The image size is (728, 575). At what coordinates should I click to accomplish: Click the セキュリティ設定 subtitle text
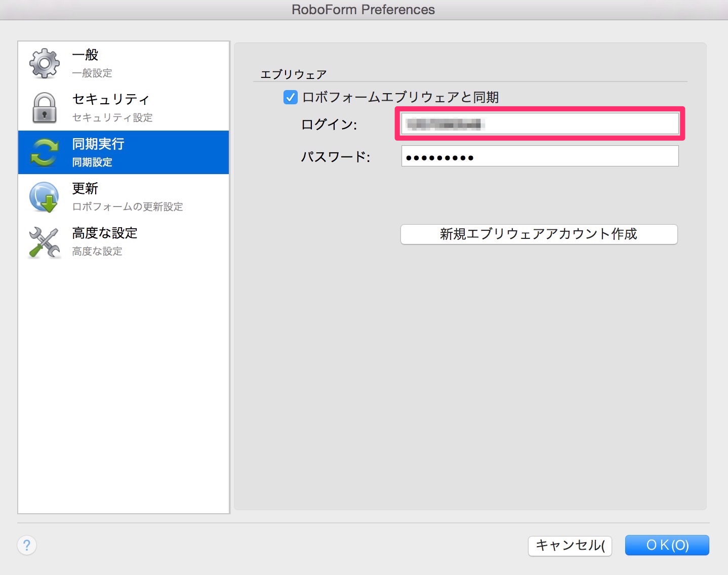[x=112, y=117]
